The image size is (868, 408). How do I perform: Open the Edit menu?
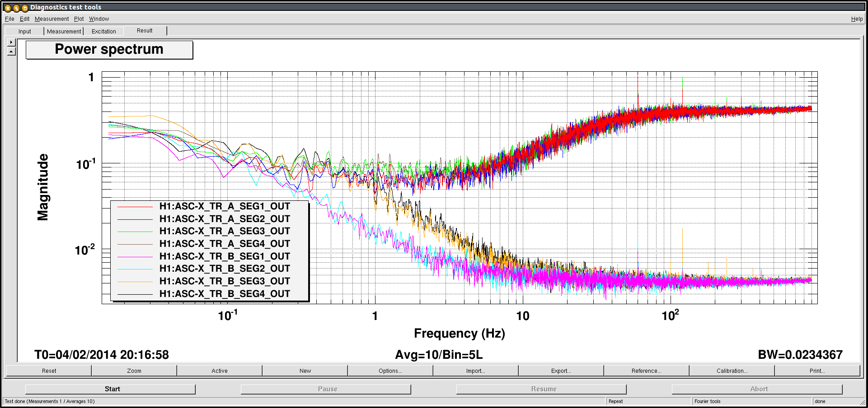click(24, 19)
